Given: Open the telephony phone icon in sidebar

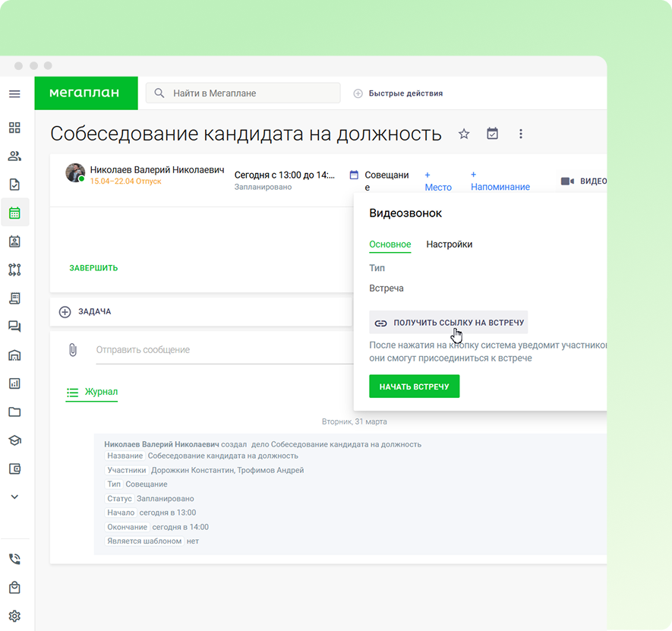Looking at the screenshot, I should (14, 559).
